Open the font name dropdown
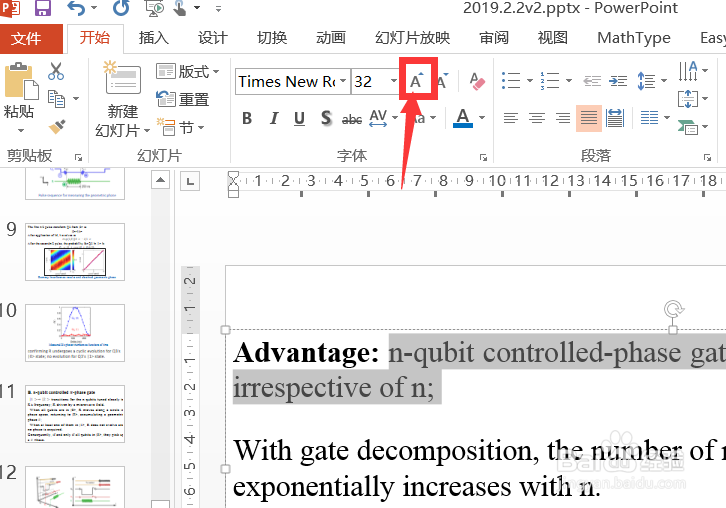Screen dimensions: 726x508 coord(343,81)
